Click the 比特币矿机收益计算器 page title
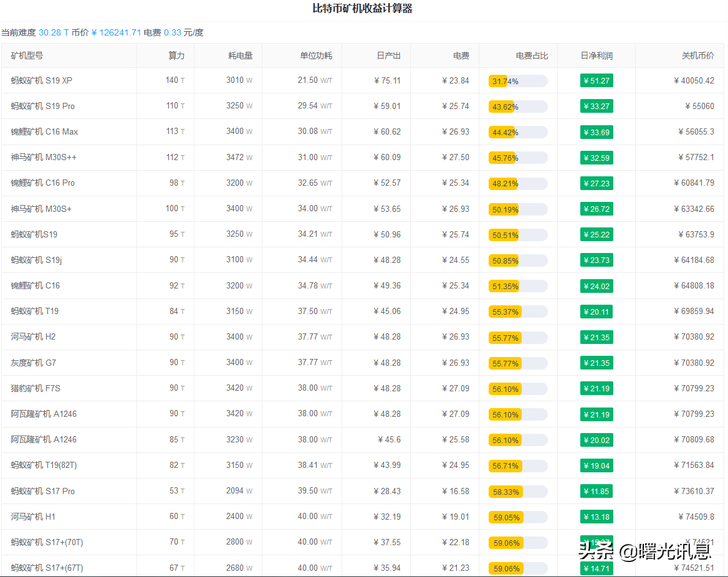The height and width of the screenshot is (577, 728). pos(363,8)
